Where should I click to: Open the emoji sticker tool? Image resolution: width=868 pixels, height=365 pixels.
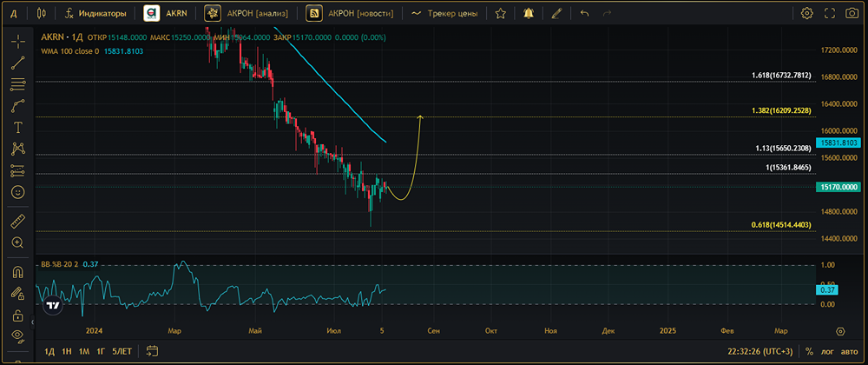point(17,191)
